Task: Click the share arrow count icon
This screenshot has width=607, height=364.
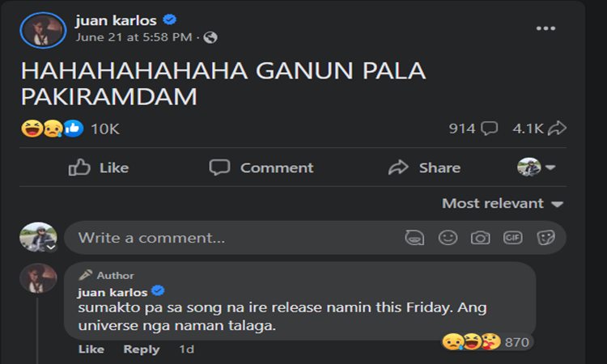Action: [557, 129]
